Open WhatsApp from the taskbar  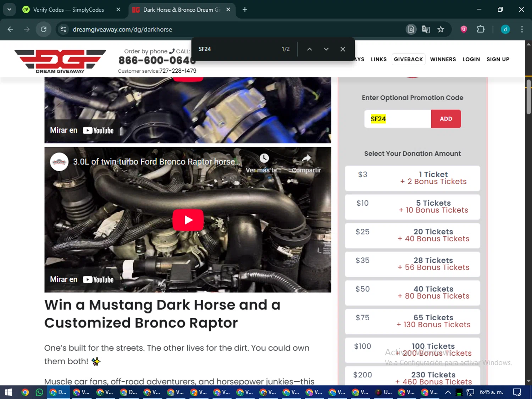39,392
